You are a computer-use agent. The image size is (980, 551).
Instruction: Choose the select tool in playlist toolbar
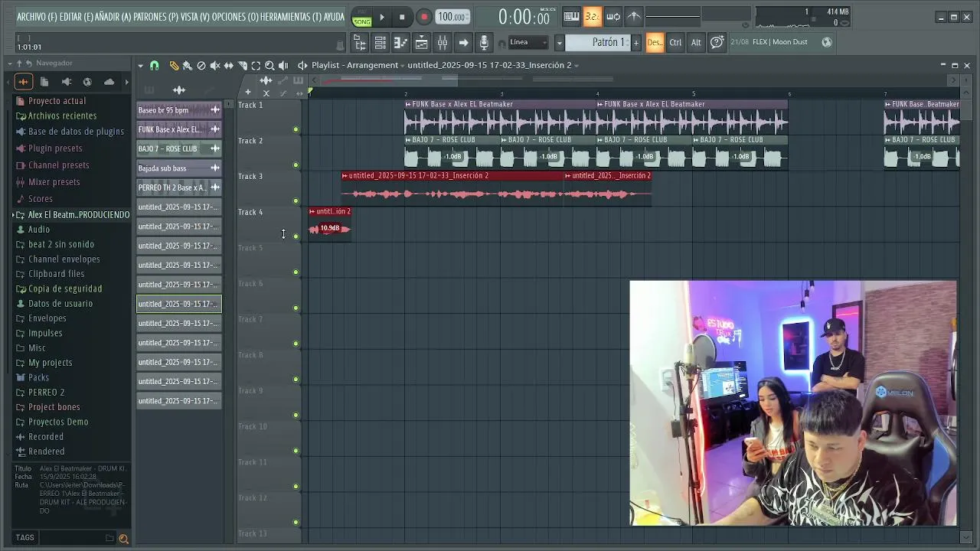tap(256, 66)
